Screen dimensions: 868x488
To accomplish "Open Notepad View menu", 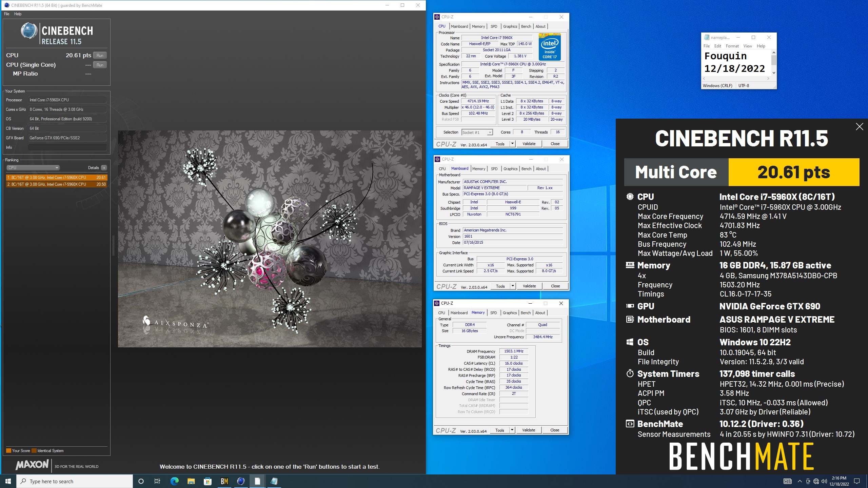I will coord(748,46).
